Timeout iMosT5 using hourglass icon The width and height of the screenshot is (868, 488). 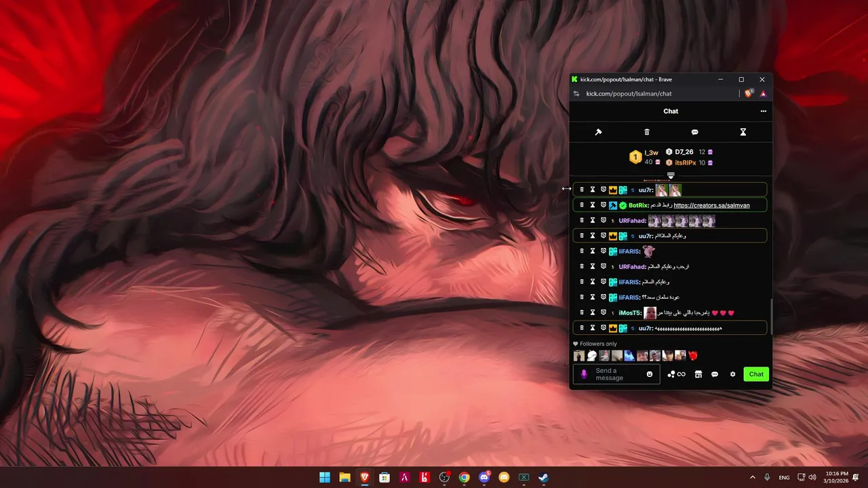pos(592,312)
